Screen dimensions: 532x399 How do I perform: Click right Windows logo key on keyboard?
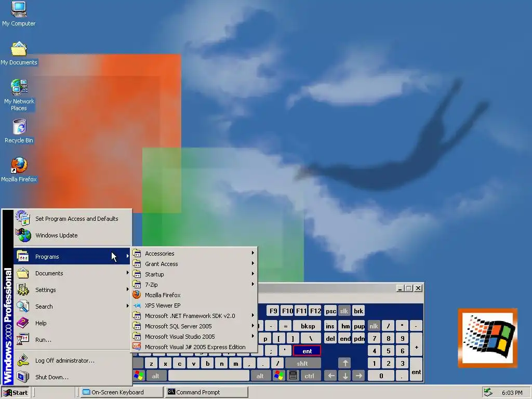click(278, 376)
